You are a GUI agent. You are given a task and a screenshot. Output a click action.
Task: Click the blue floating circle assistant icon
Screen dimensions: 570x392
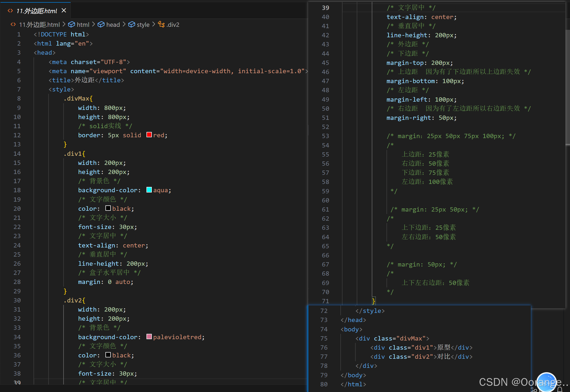546,382
